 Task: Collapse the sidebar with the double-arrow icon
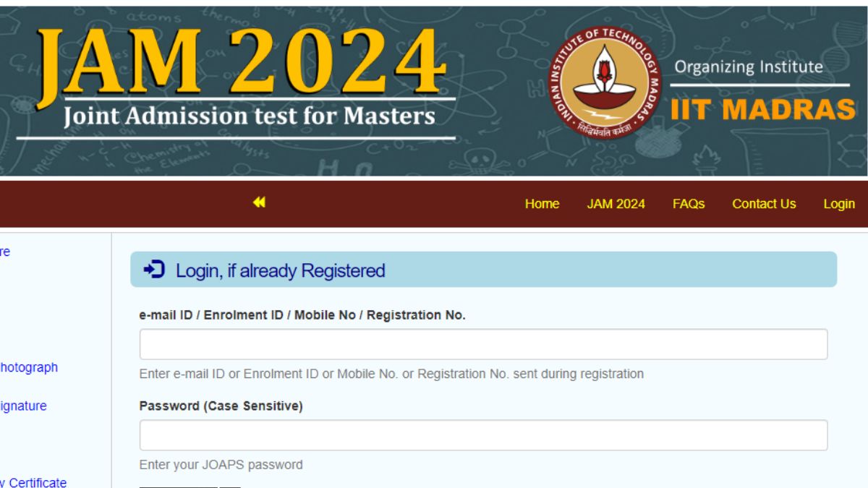(259, 203)
